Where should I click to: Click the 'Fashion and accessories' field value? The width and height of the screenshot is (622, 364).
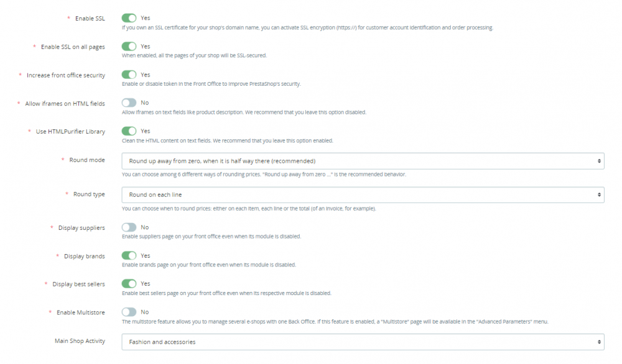(x=164, y=342)
